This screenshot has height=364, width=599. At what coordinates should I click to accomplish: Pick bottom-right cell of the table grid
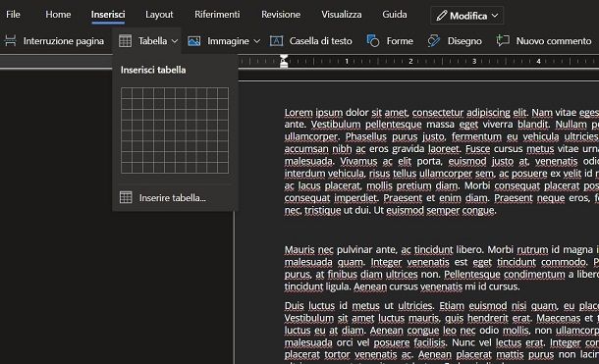pos(223,168)
